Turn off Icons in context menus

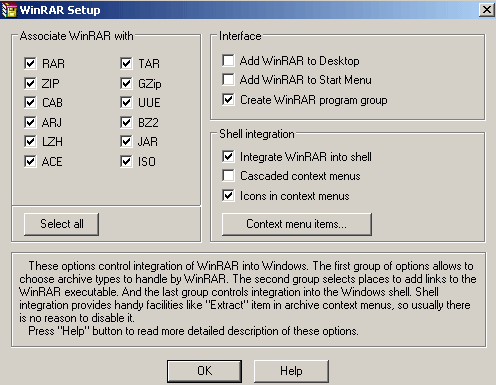click(x=228, y=196)
